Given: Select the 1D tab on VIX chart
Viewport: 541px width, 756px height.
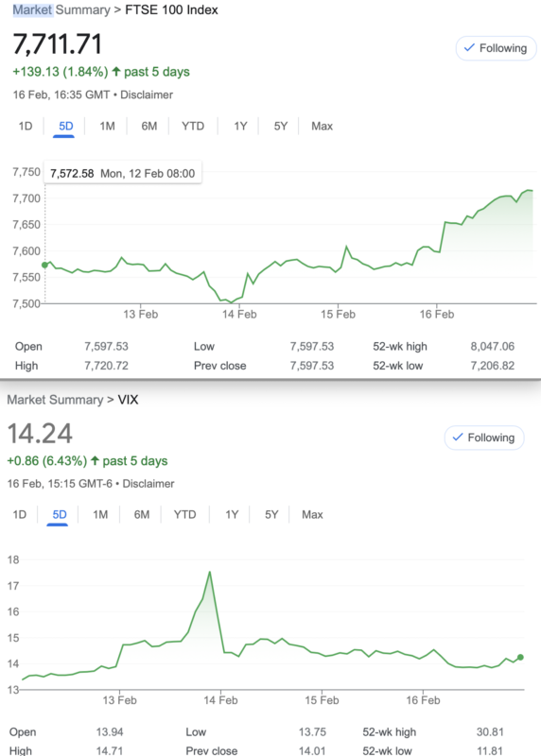Looking at the screenshot, I should click(x=19, y=515).
